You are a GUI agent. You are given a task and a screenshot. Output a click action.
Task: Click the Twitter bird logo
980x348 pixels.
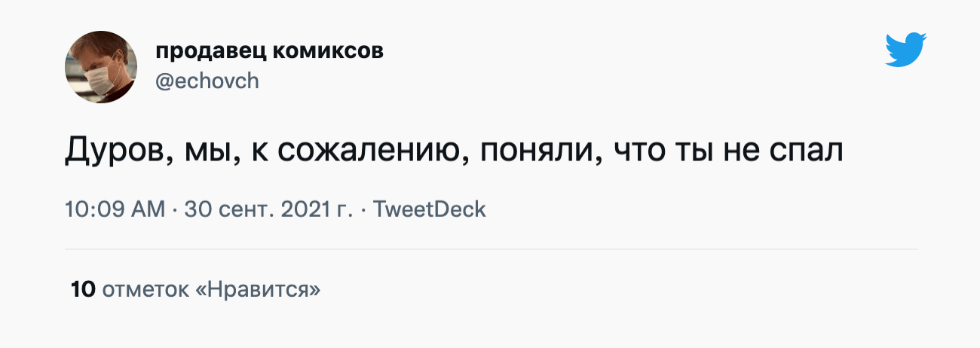[x=905, y=50]
